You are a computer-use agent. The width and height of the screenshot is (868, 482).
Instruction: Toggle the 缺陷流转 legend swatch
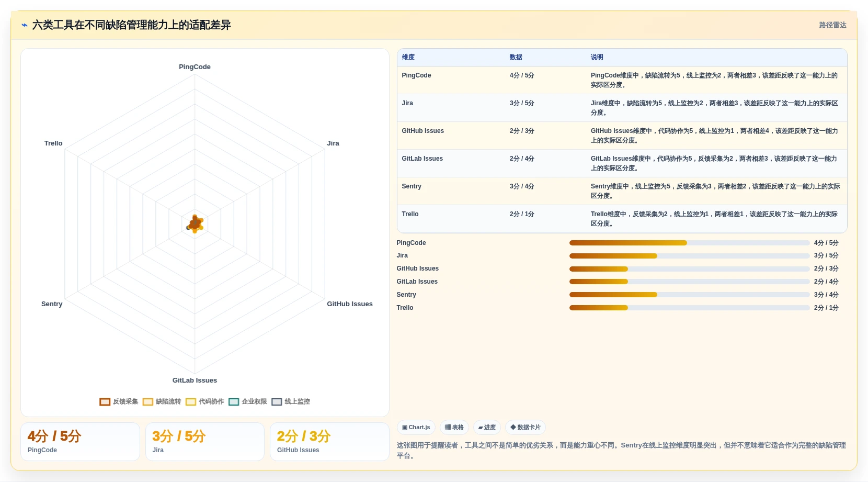click(x=148, y=402)
